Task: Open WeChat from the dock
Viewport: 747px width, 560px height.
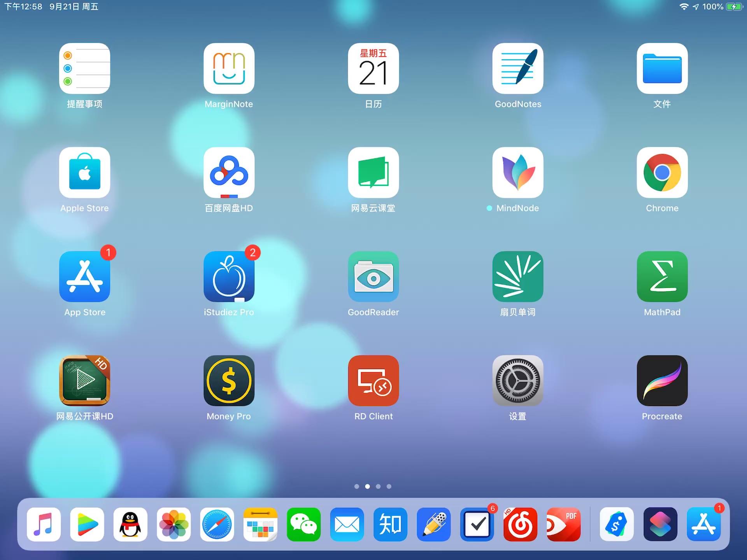Action: [303, 525]
